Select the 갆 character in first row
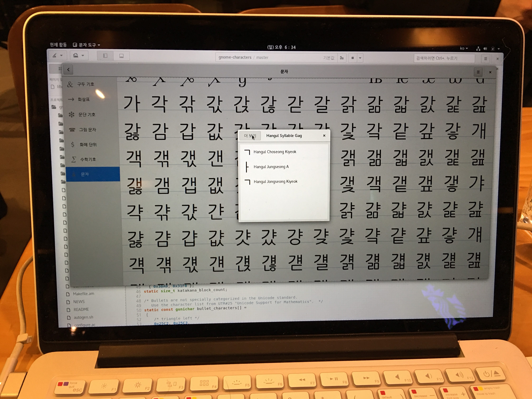532x399 pixels. click(268, 104)
